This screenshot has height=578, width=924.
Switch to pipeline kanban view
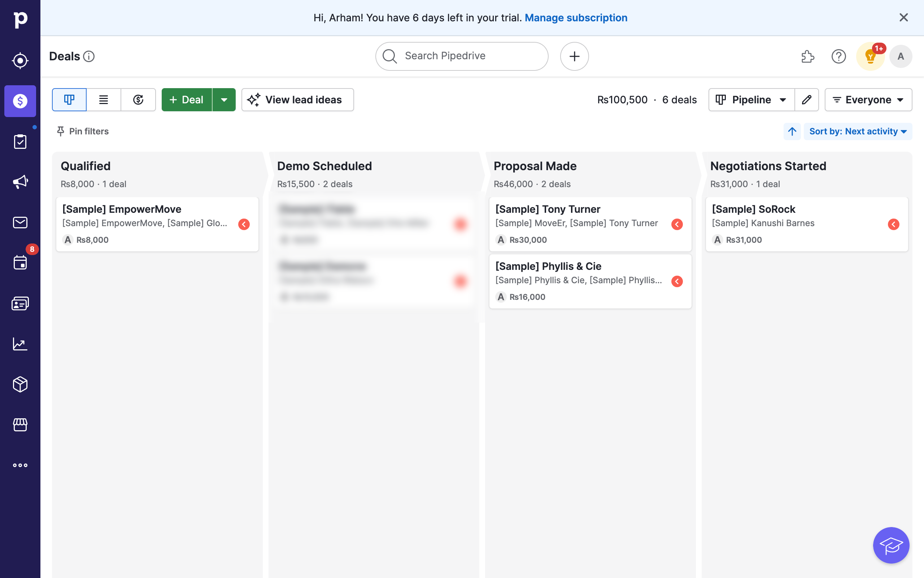tap(69, 100)
